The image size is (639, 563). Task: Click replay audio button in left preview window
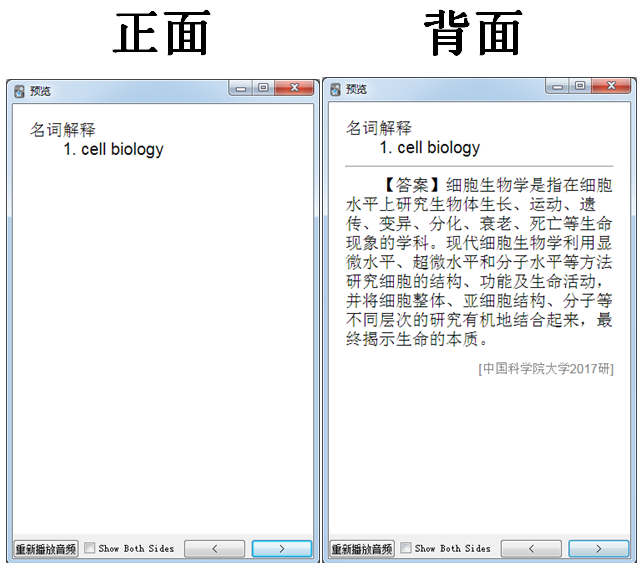tap(46, 549)
